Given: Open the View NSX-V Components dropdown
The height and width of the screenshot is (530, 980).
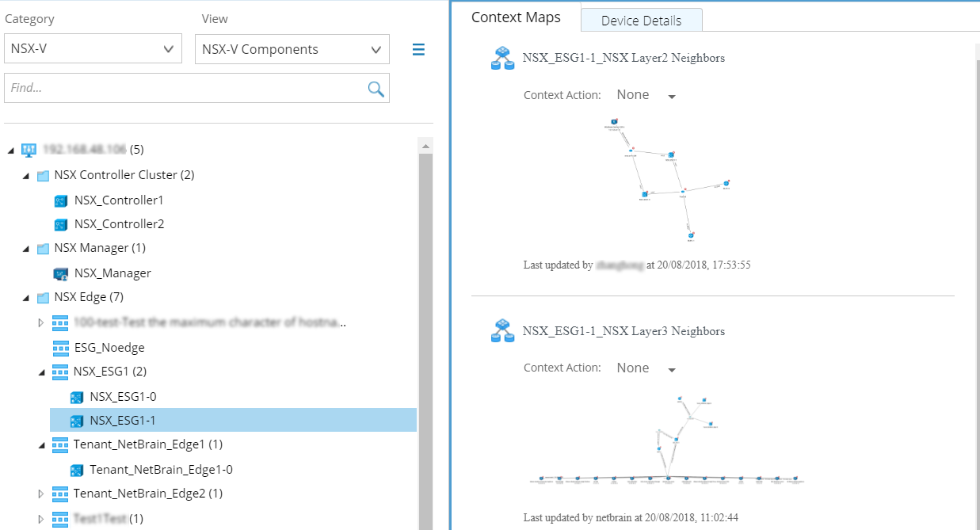Looking at the screenshot, I should point(292,49).
